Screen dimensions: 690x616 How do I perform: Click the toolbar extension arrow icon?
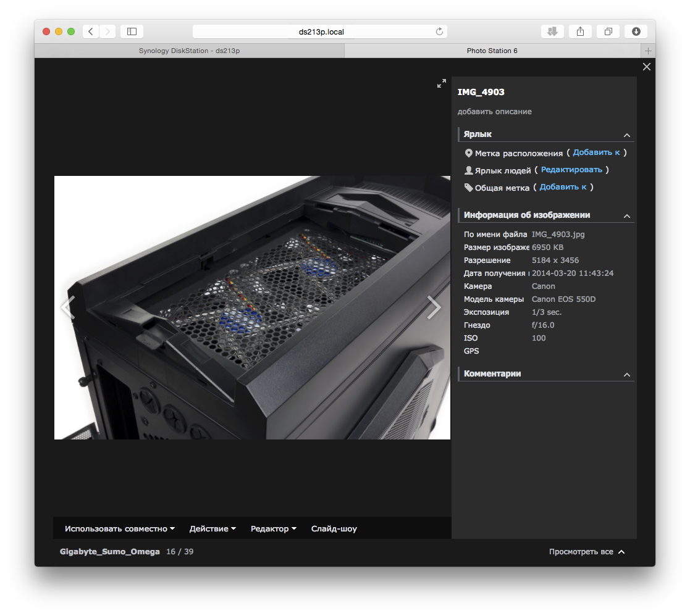pyautogui.click(x=552, y=31)
